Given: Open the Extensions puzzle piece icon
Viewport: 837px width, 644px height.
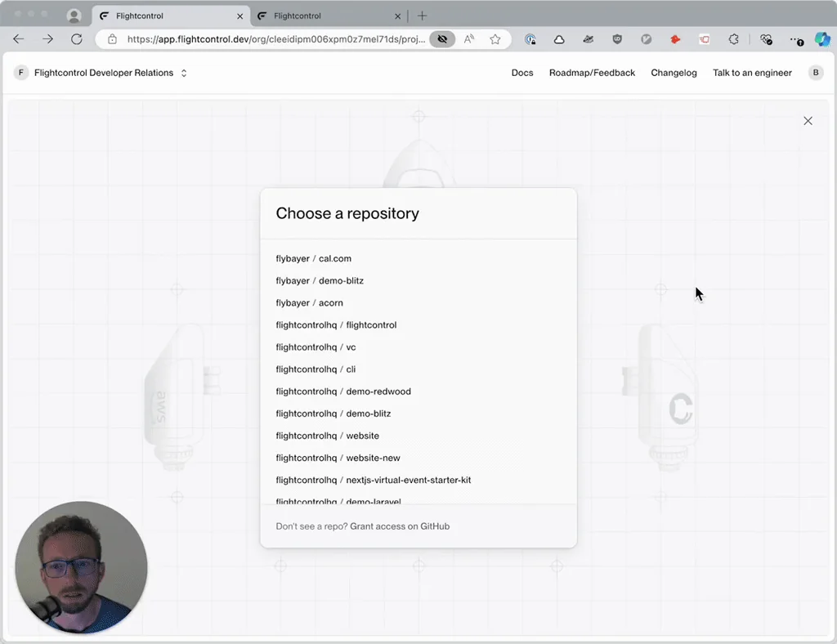Looking at the screenshot, I should (x=733, y=39).
